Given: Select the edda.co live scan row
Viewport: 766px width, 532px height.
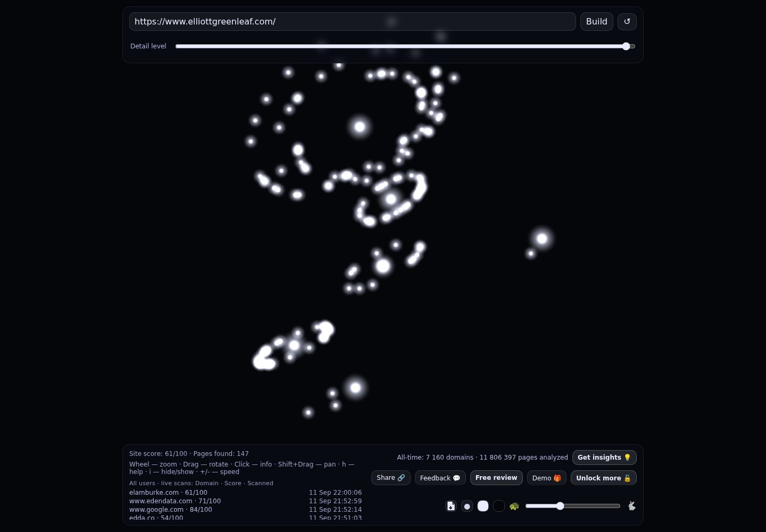Looking at the screenshot, I should click(245, 518).
